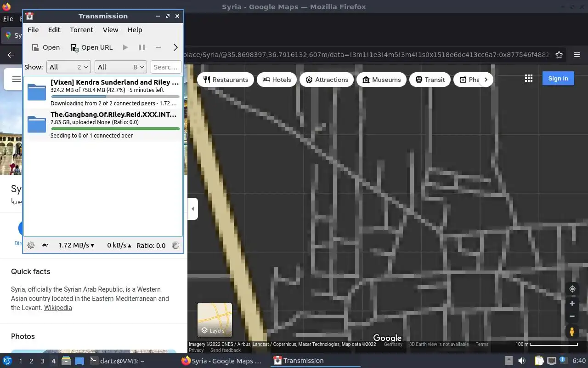
Task: Open the clipboard manager tray icon
Action: [538, 361]
